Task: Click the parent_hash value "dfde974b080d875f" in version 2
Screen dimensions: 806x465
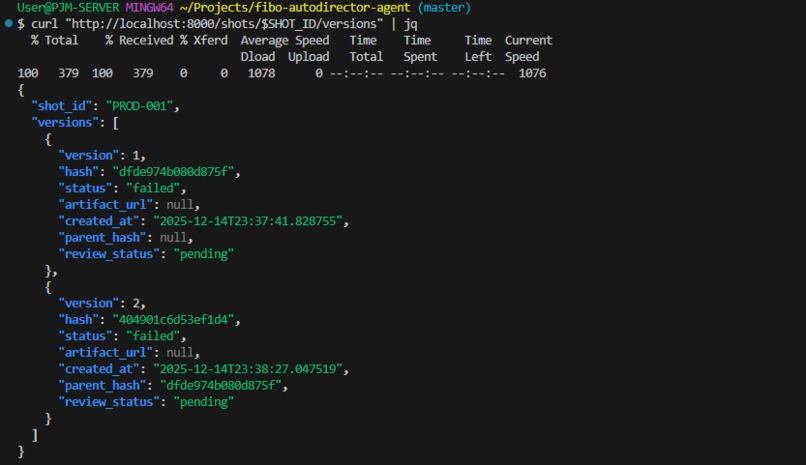Action: [x=221, y=385]
